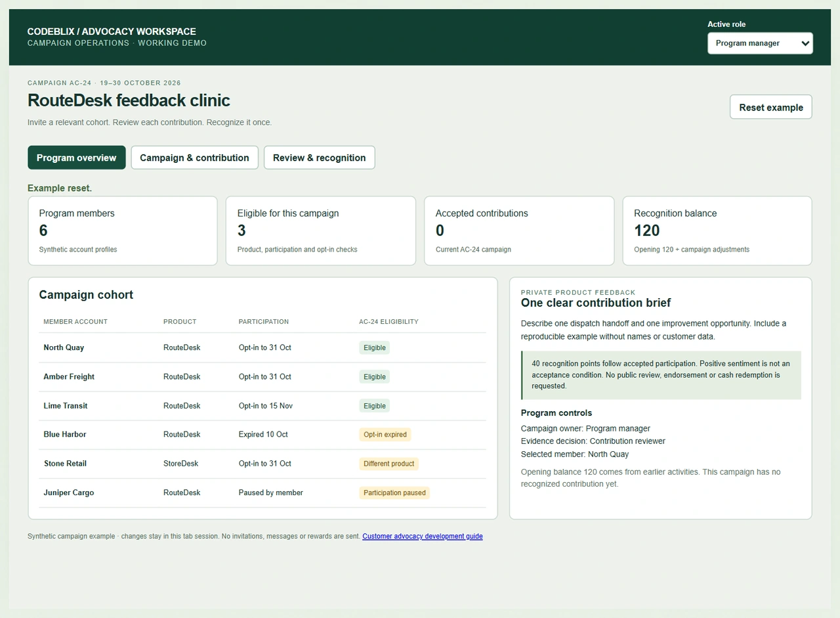Click the Campaign owner: Program manager line
The height and width of the screenshot is (618, 840).
tap(585, 428)
